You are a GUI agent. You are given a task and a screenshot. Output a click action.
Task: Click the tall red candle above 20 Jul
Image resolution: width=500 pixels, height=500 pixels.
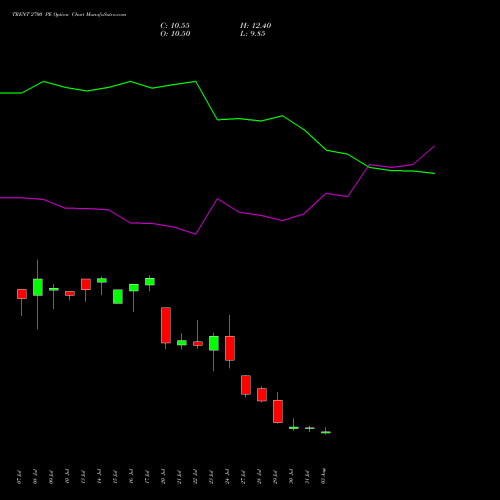coord(166,325)
